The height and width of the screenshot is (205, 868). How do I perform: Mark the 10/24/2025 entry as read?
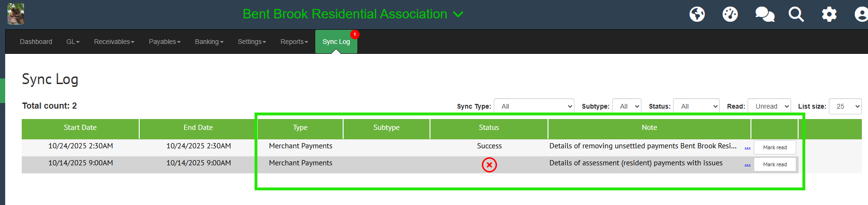pos(775,147)
